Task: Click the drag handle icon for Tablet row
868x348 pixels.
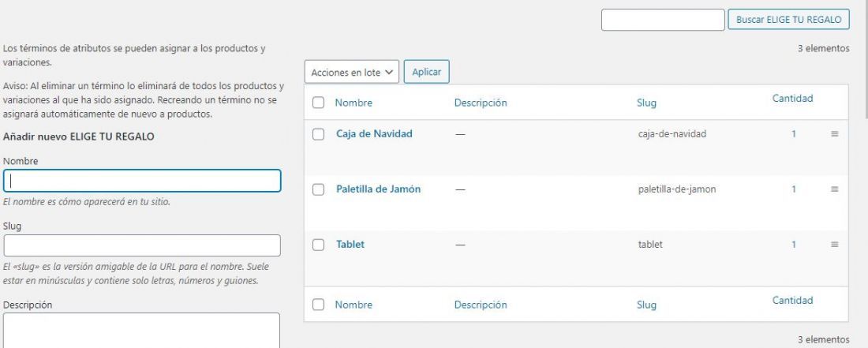Action: [834, 245]
